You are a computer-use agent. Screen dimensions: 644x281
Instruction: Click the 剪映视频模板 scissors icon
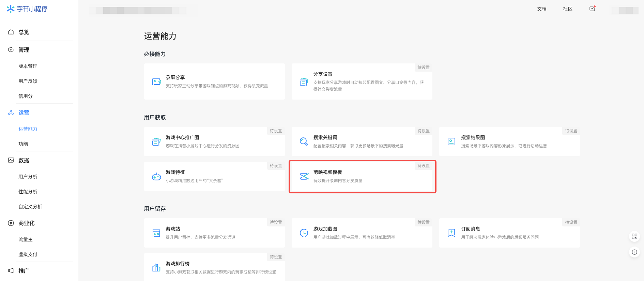click(304, 176)
